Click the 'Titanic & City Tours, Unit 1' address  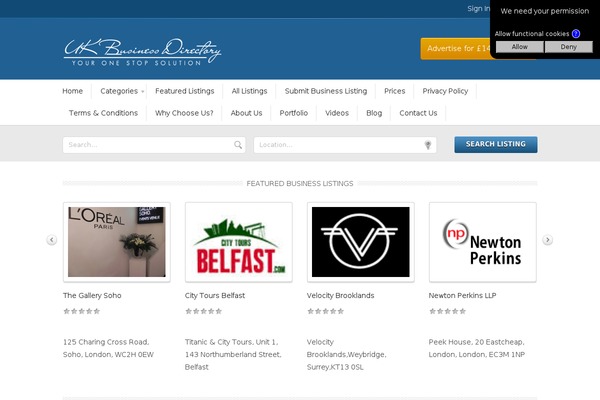pos(233,354)
